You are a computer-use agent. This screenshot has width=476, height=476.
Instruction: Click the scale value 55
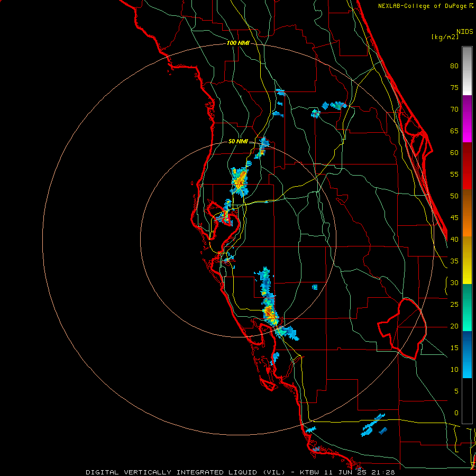coord(454,174)
